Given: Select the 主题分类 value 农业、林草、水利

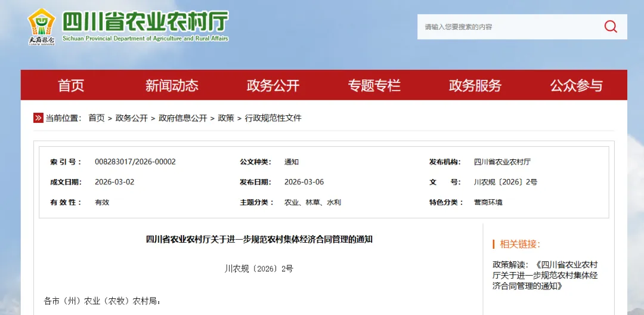Looking at the screenshot, I should [312, 202].
